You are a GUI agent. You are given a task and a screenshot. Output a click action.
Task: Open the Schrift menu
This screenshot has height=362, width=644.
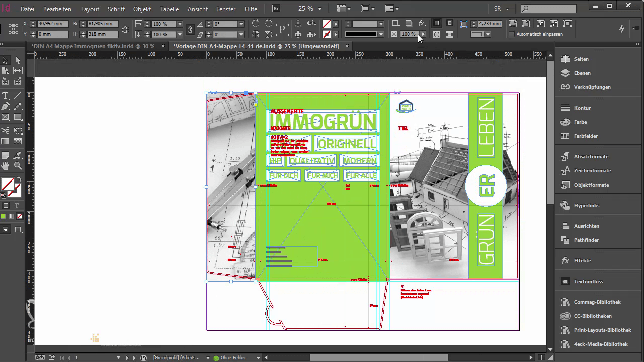[x=116, y=9]
